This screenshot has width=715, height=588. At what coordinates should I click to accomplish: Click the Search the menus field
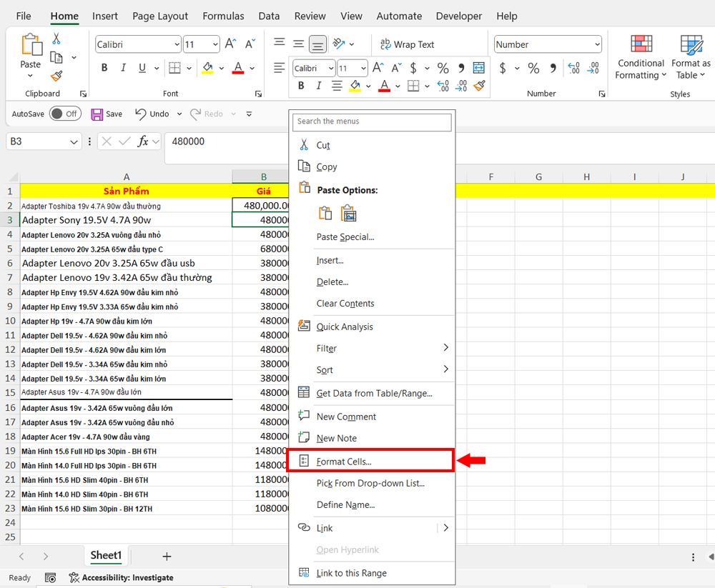(x=372, y=122)
